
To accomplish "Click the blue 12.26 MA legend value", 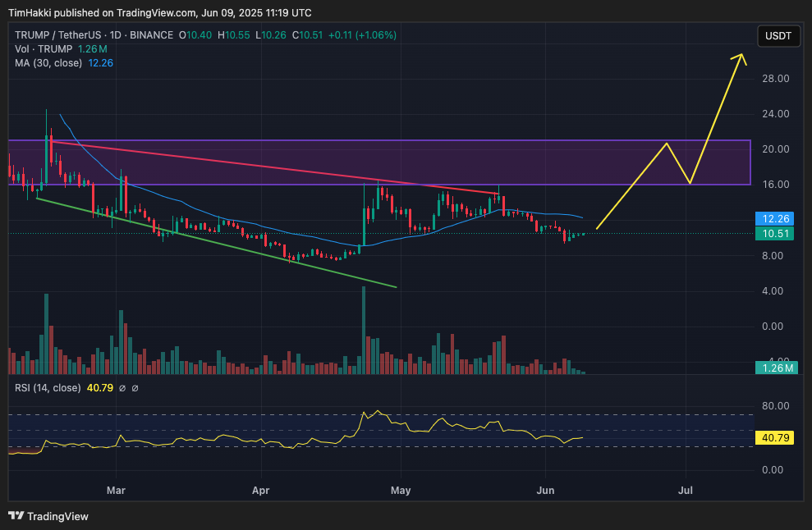I will pos(100,63).
